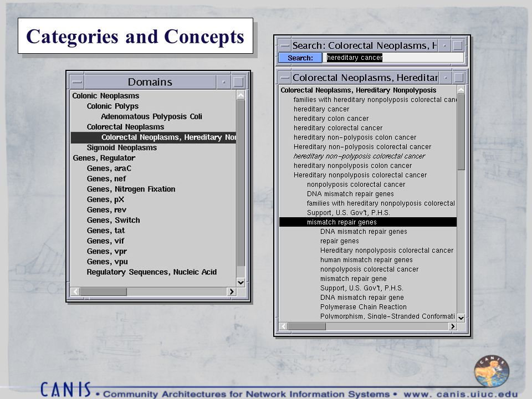Open the Search window menu button

tap(285, 45)
